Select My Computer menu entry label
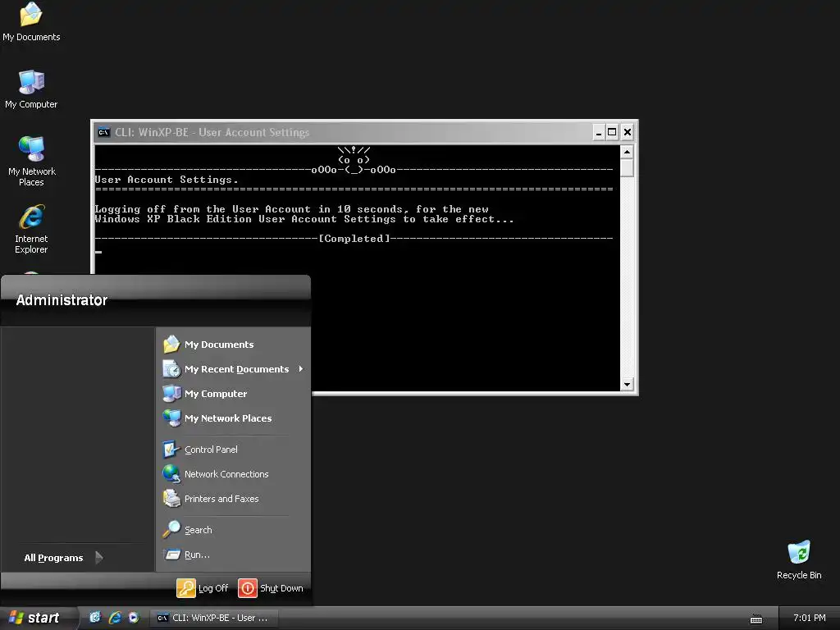The height and width of the screenshot is (630, 840). (x=216, y=394)
